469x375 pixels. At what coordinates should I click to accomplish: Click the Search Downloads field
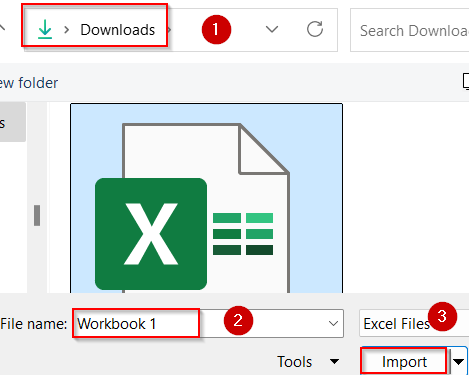coord(410,30)
